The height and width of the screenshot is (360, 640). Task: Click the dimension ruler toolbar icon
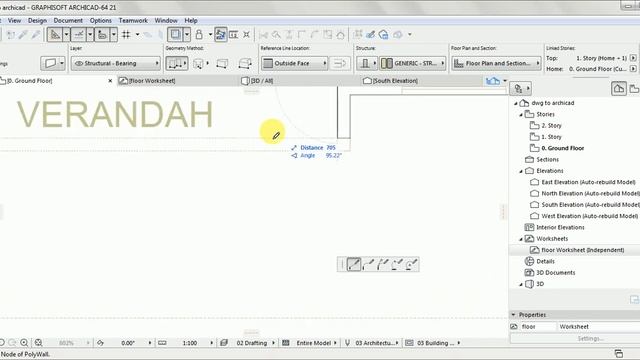click(x=233, y=35)
